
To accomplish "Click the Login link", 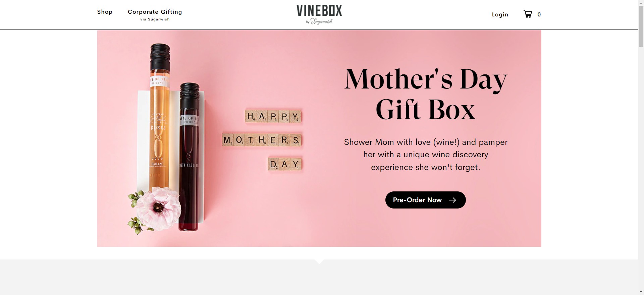I will [500, 14].
